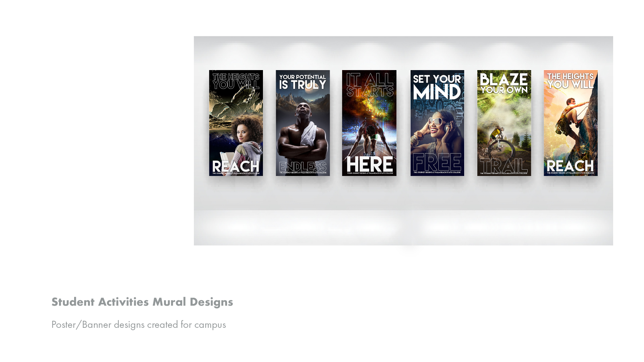Click the outlined ENDLESS word on poster
Screen dimensions: 644x362
303,167
